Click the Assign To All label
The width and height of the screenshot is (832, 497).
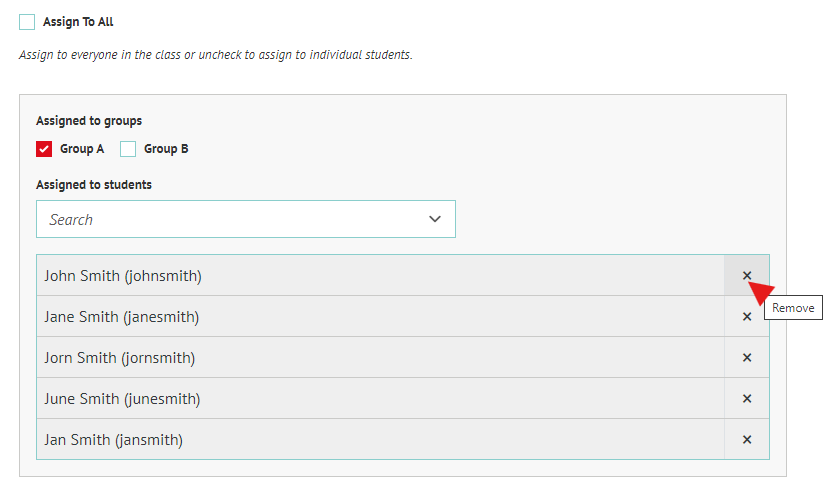point(78,22)
